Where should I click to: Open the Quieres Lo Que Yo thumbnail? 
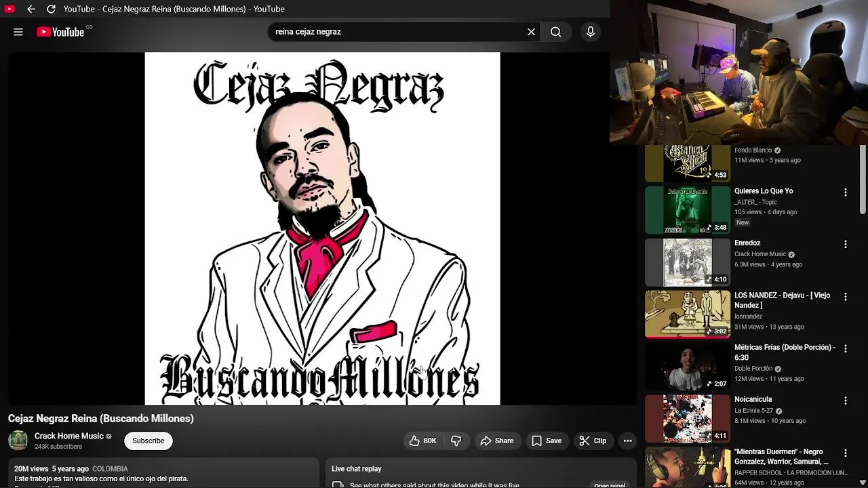[x=688, y=210]
